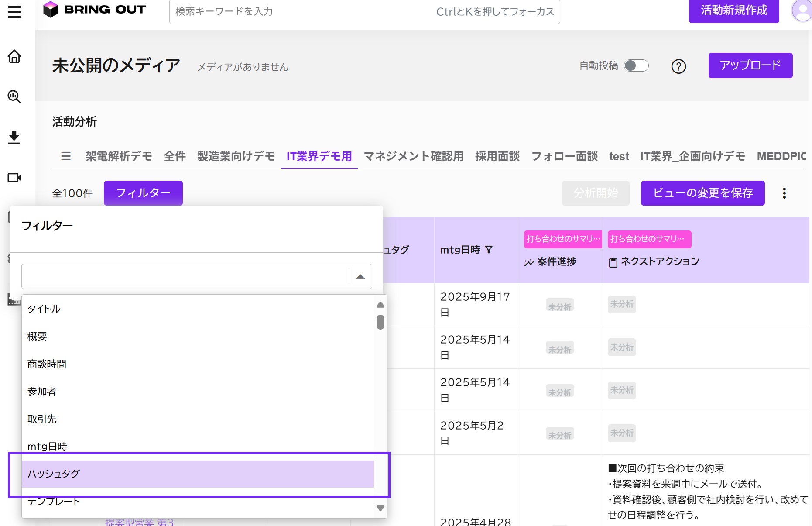812x526 pixels.
Task: Click the ビューの変更を保存 button
Action: click(702, 193)
